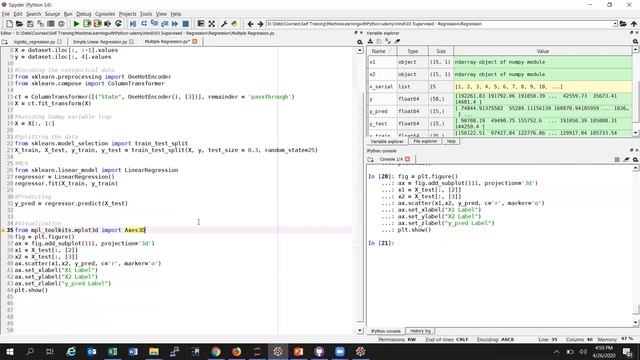Image resolution: width=640 pixels, height=360 pixels.
Task: Open a file using the folder toolbar icon
Action: coord(19,24)
